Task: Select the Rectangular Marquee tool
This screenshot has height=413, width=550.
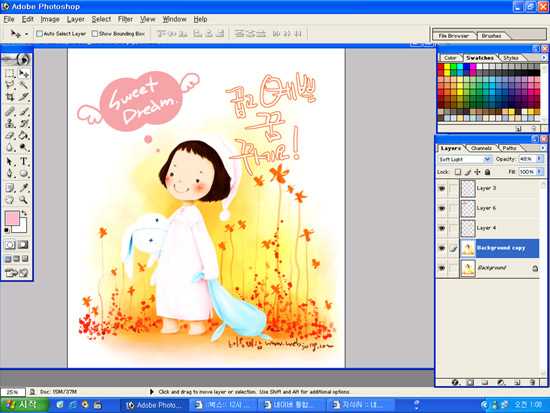Action: pyautogui.click(x=10, y=73)
